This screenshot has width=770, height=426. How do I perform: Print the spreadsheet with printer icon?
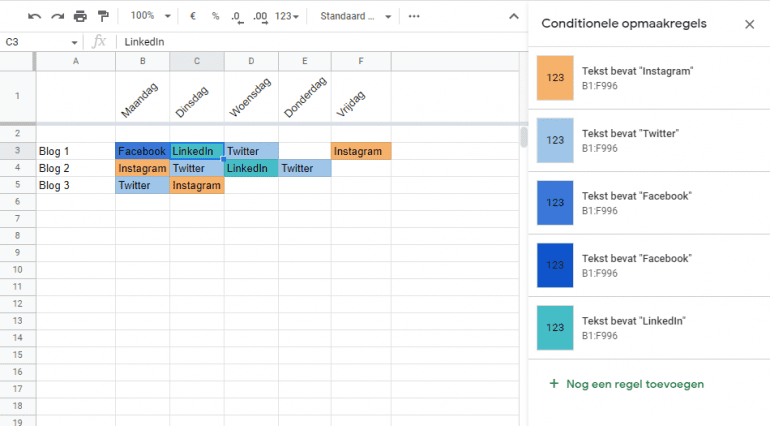80,17
